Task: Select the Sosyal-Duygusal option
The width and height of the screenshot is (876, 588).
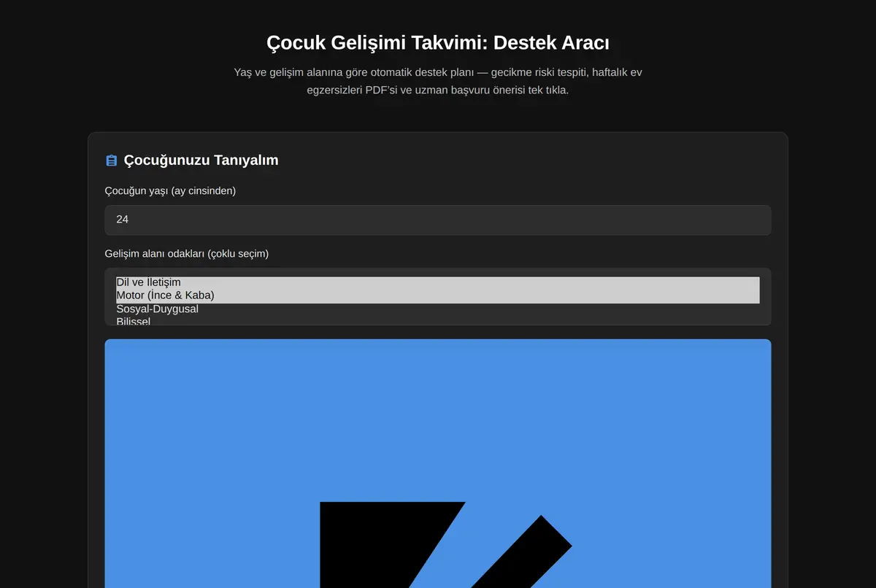Action: pos(438,309)
